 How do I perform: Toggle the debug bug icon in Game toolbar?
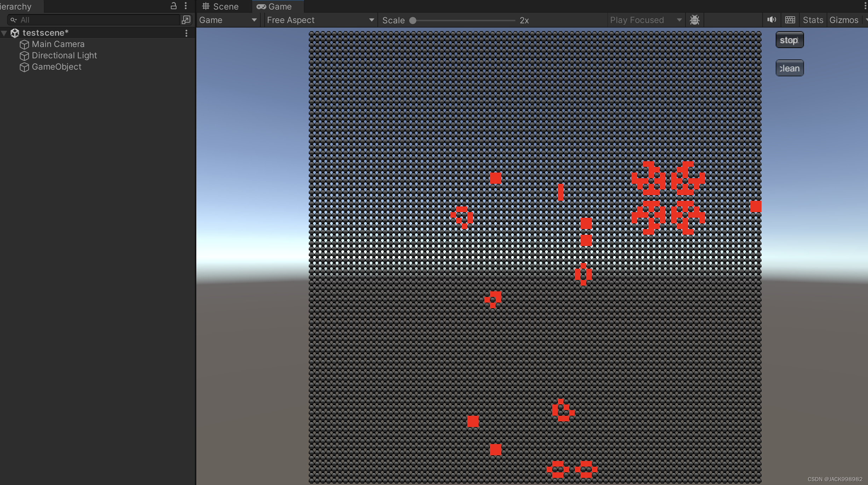click(695, 20)
